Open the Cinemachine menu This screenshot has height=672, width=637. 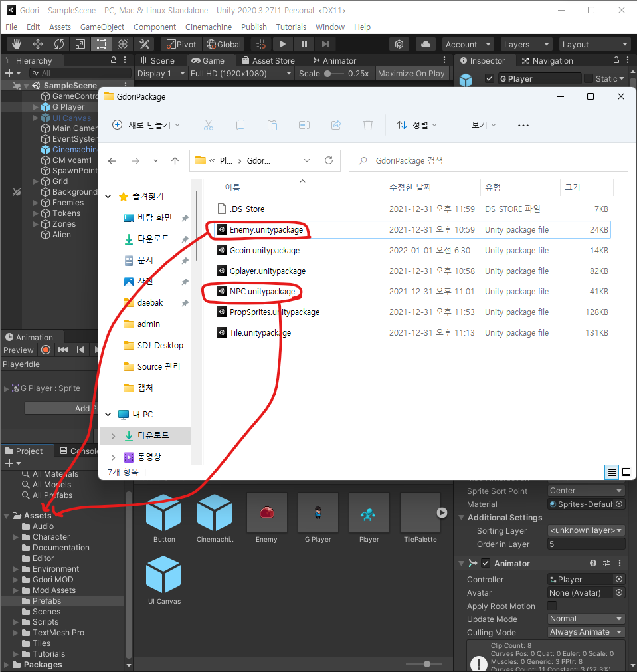208,27
